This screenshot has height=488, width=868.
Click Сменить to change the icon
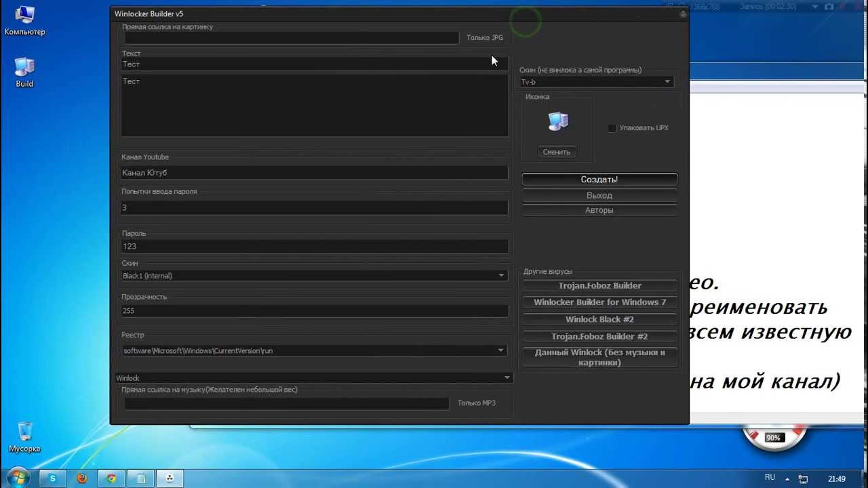[557, 152]
